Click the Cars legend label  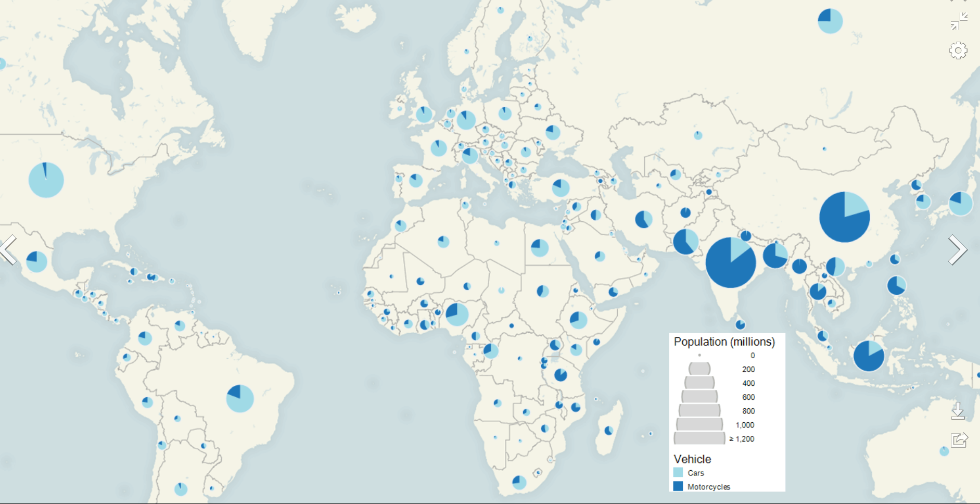(696, 473)
